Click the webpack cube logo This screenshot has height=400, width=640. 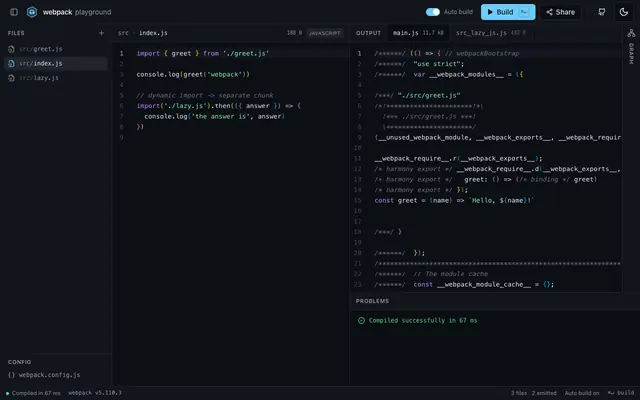32,12
